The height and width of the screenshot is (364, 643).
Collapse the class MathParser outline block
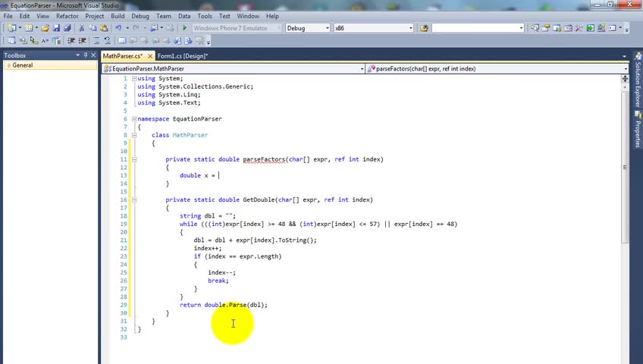134,135
